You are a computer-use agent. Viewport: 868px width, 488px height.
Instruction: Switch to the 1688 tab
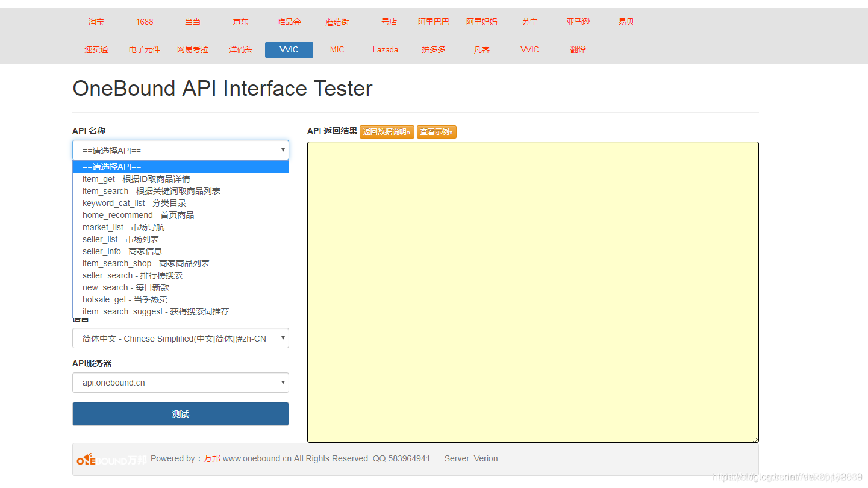pos(145,22)
